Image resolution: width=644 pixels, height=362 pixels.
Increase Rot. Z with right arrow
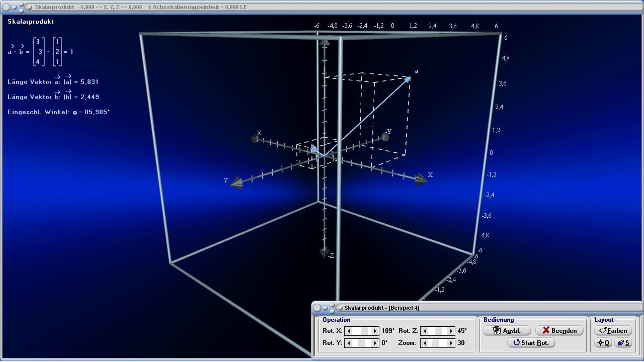point(451,331)
